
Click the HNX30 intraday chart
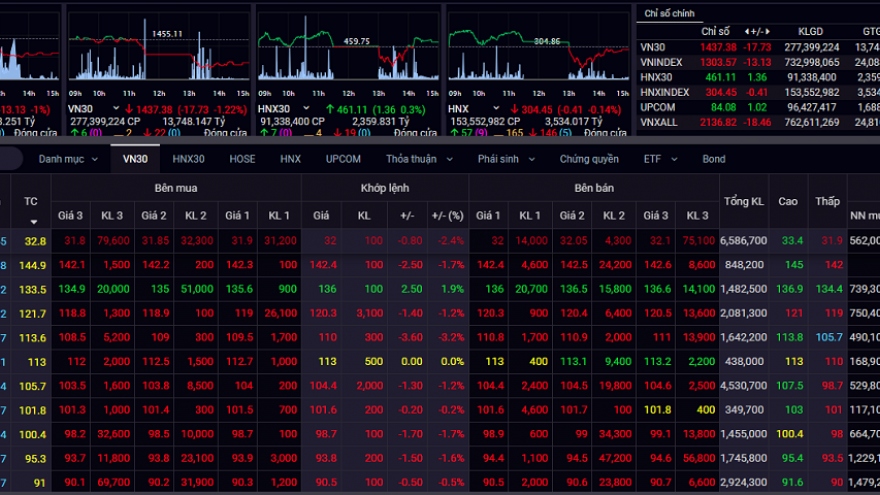click(348, 47)
